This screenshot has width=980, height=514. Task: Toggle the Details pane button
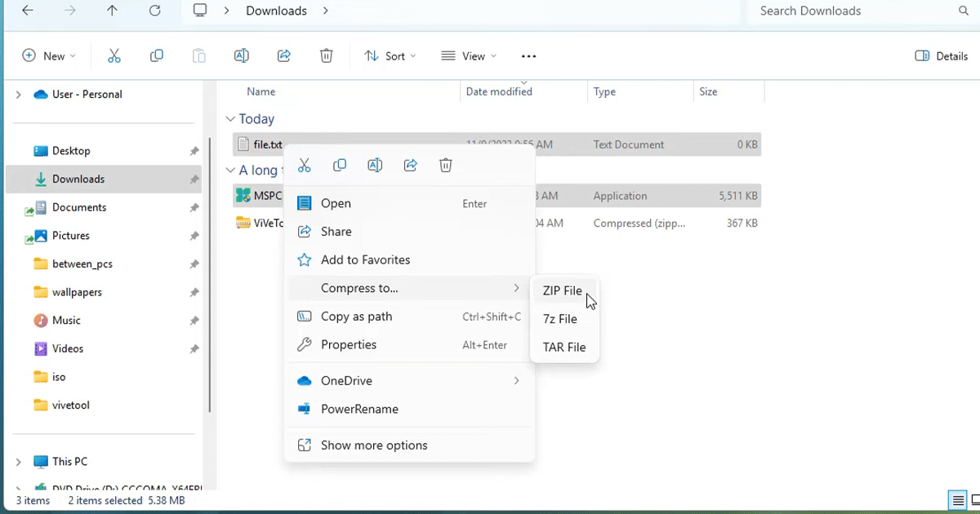tap(942, 55)
